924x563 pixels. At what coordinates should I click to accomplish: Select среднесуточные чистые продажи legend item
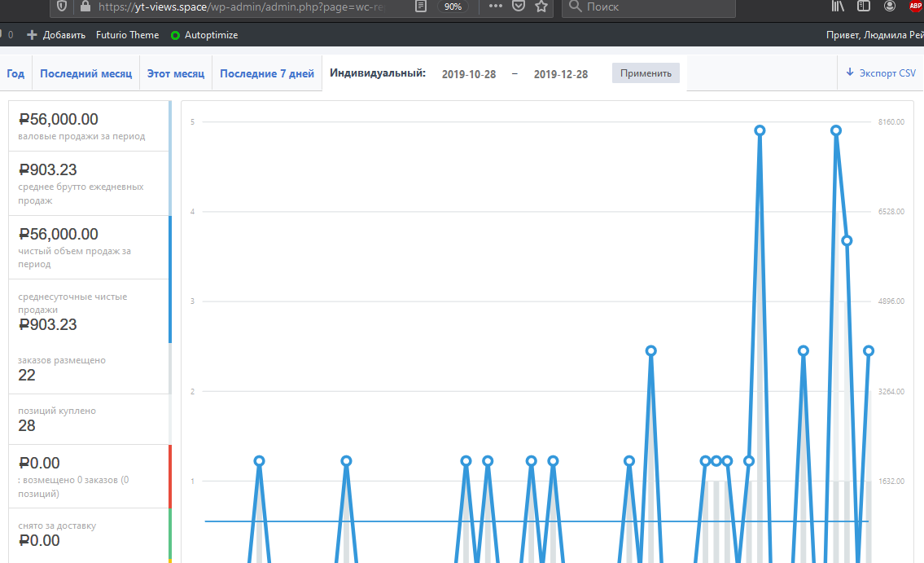(90, 311)
